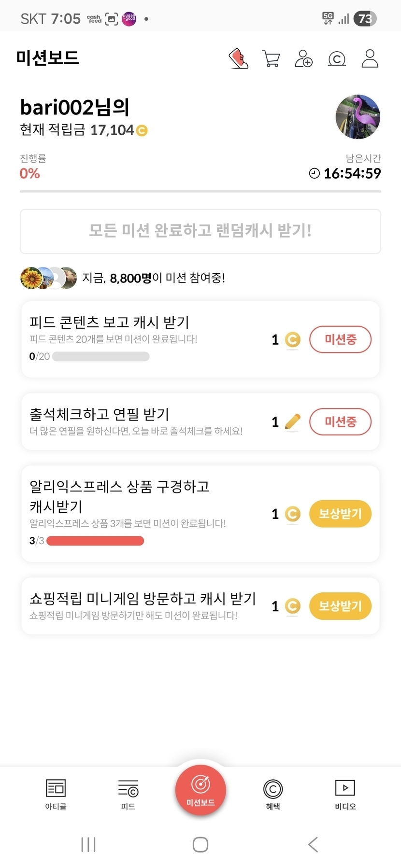Tap the flamingo profile picture
Screen dimensions: 401x868
(358, 117)
